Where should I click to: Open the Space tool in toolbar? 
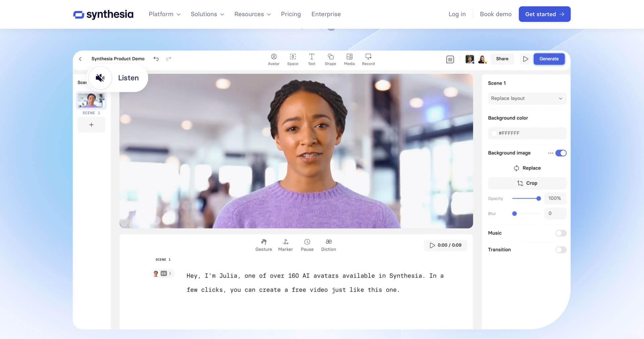point(292,59)
